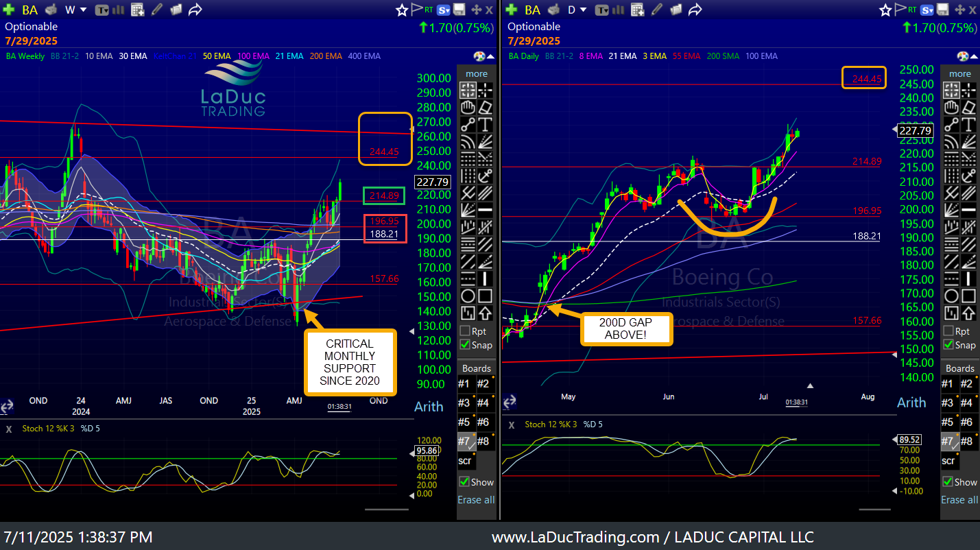The height and width of the screenshot is (550, 980).
Task: Click the '200 SMA' legend label on daily chart
Action: [x=723, y=56]
